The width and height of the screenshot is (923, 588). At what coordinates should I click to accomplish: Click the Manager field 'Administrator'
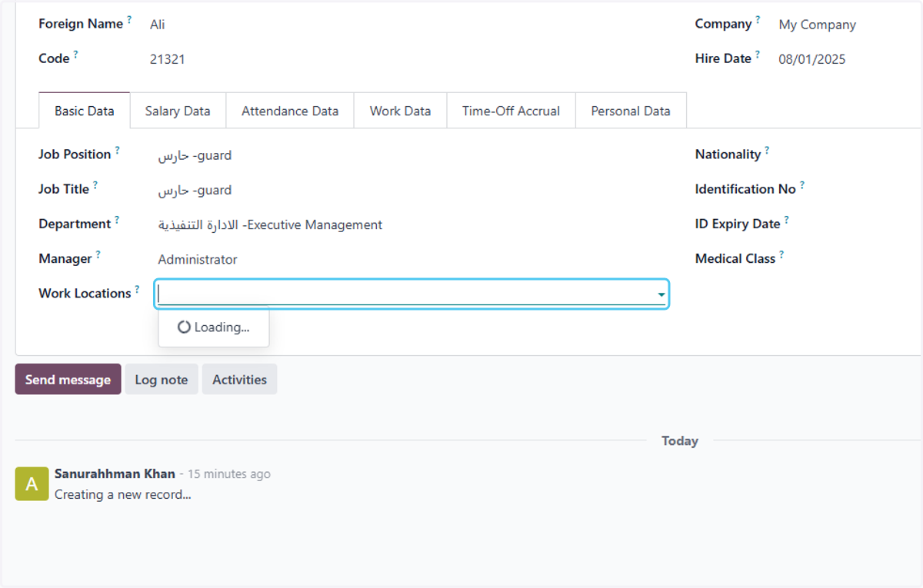(198, 260)
